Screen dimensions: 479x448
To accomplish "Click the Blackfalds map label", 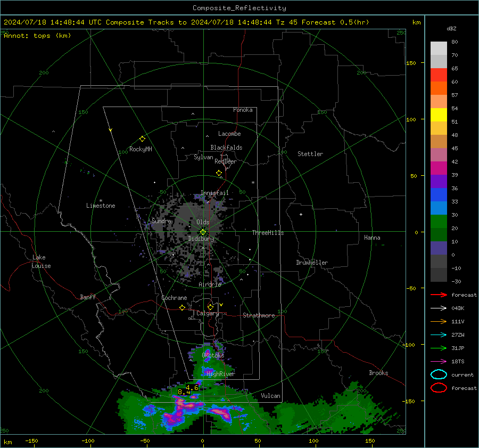I will [226, 148].
